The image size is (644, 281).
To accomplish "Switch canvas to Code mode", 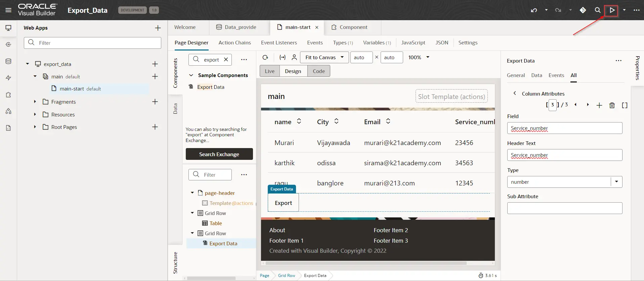I will click(319, 71).
